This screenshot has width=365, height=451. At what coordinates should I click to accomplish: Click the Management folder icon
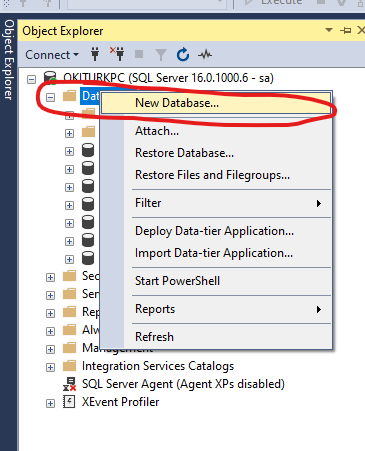70,348
